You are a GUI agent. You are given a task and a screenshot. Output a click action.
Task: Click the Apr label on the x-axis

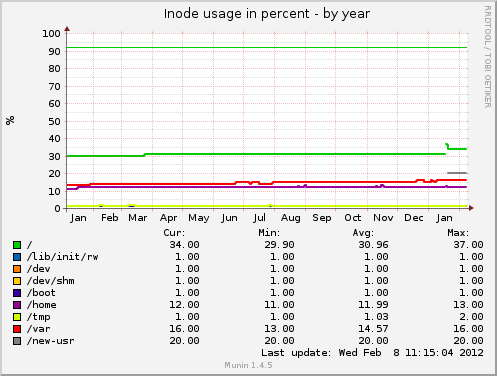pyautogui.click(x=168, y=218)
